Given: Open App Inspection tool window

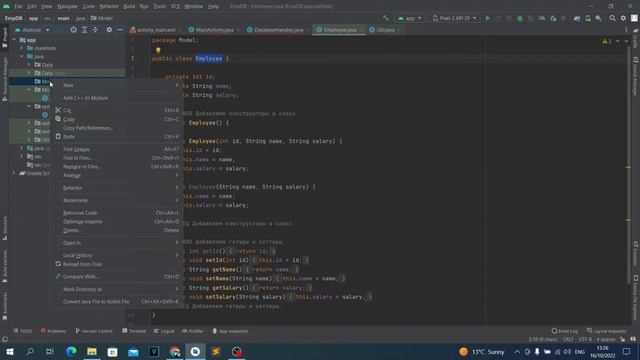Looking at the screenshot, I should pyautogui.click(x=230, y=331).
